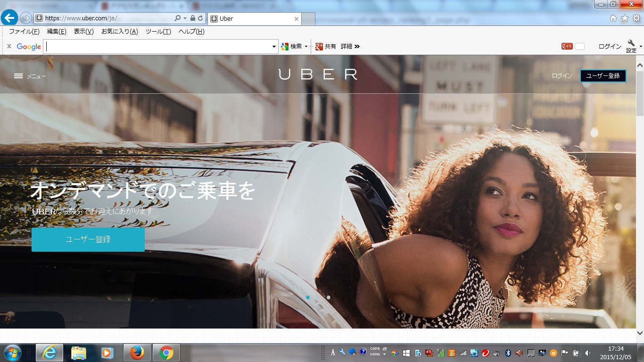This screenshot has width=644, height=362.
Task: Open the favorites star icon
Action: (x=625, y=18)
